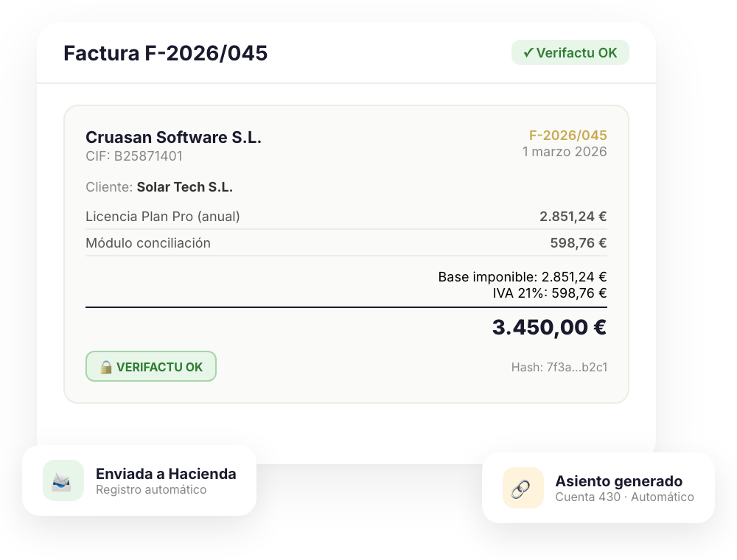Viewport: 737px width, 560px height.
Task: Expand the Módulo conciliación line item
Action: point(148,242)
